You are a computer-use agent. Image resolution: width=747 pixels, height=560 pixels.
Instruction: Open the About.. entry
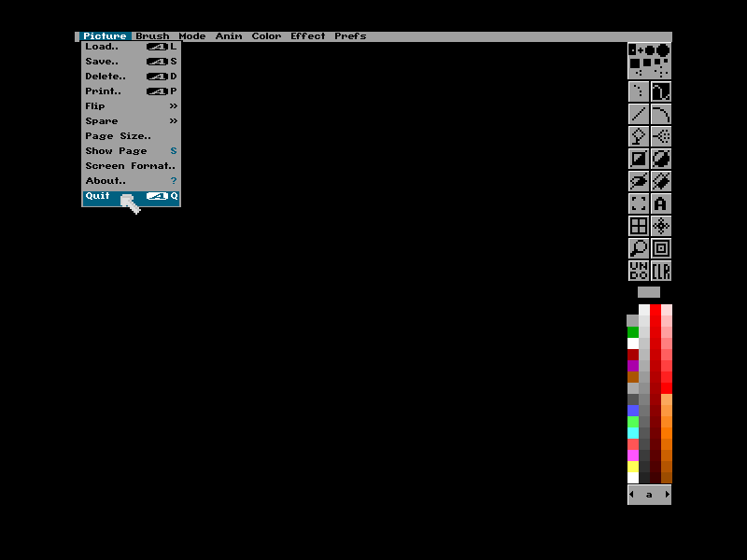pos(131,180)
